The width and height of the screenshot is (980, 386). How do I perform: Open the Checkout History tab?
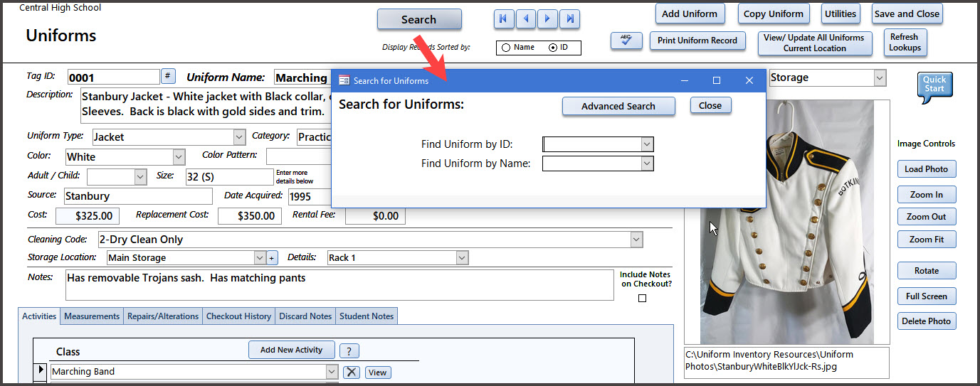238,316
